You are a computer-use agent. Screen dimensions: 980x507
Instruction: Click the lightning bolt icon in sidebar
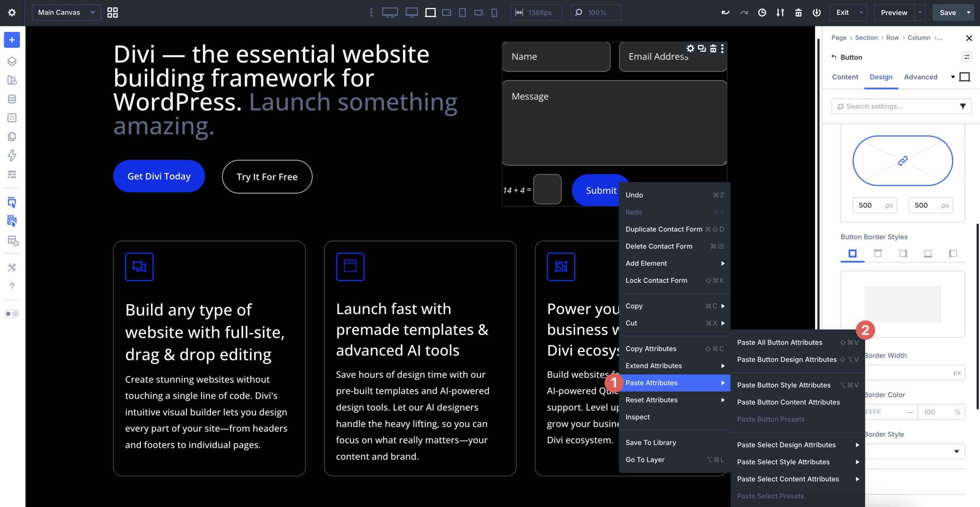(x=12, y=155)
